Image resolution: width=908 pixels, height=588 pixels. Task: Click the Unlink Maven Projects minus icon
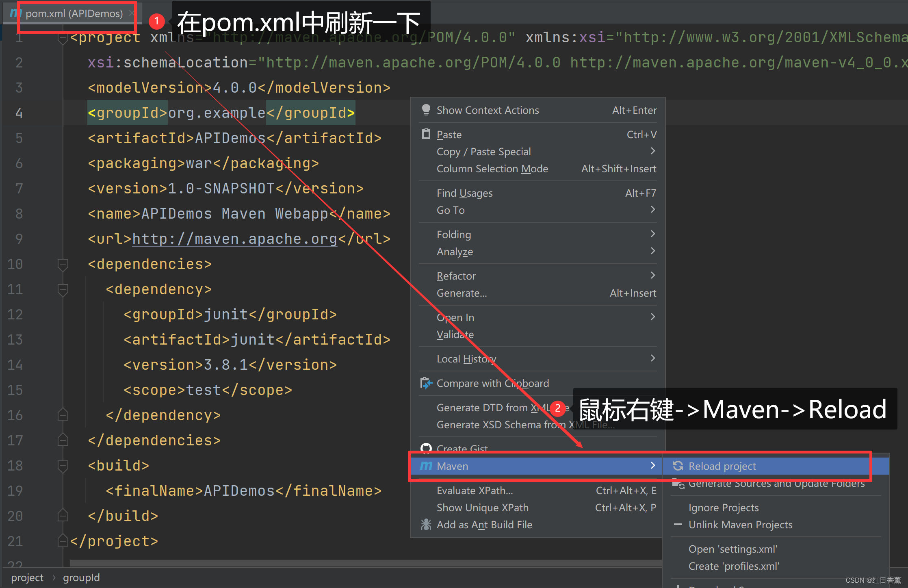coord(678,524)
